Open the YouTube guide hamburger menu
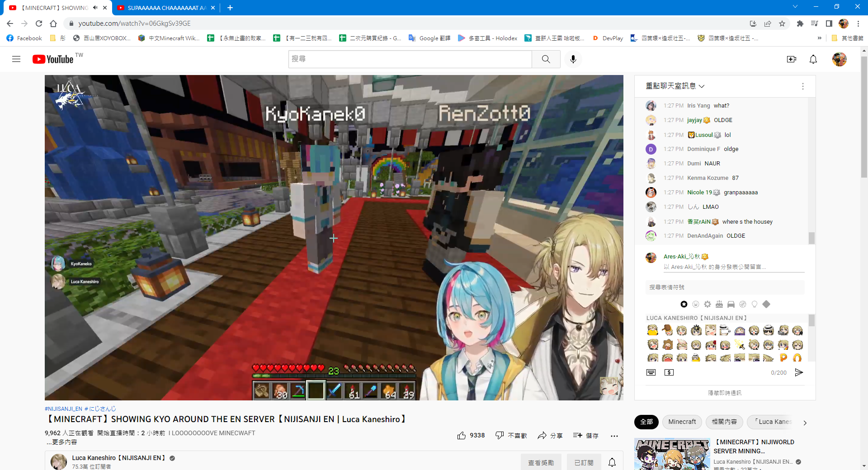 [x=16, y=59]
